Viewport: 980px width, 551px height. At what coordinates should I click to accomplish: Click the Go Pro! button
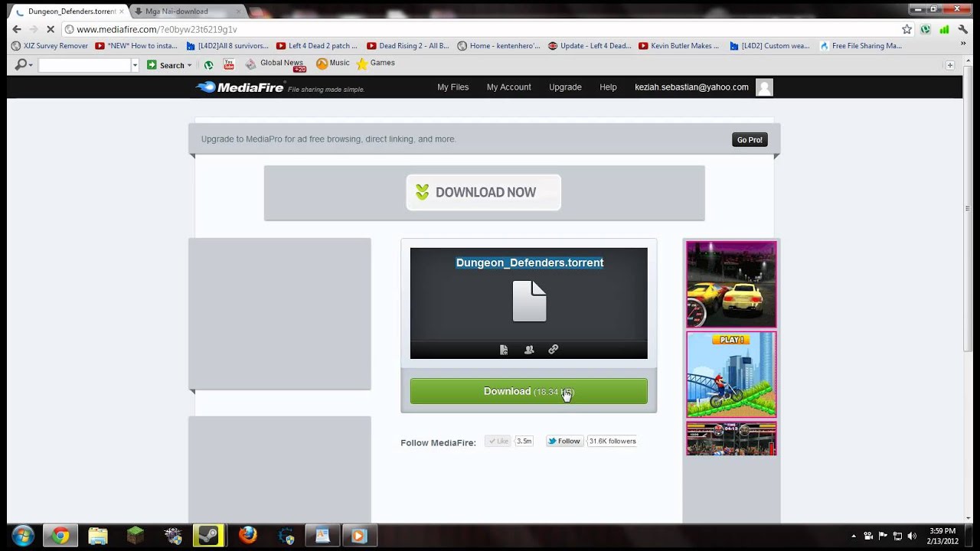pyautogui.click(x=750, y=139)
